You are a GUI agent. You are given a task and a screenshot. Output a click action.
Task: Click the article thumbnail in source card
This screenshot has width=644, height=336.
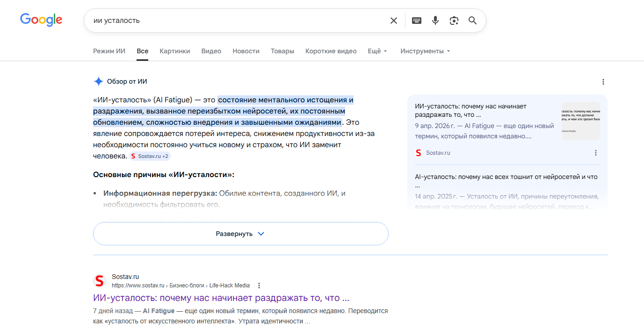(580, 121)
